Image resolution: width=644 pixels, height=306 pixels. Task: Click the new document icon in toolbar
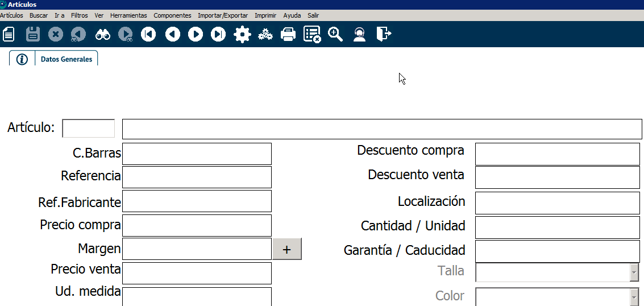click(9, 35)
